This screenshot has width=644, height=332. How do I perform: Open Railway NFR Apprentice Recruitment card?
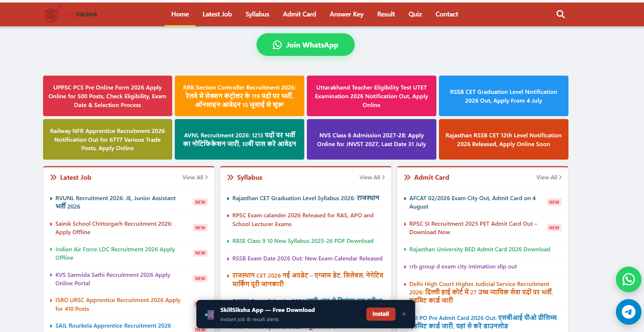click(x=108, y=140)
